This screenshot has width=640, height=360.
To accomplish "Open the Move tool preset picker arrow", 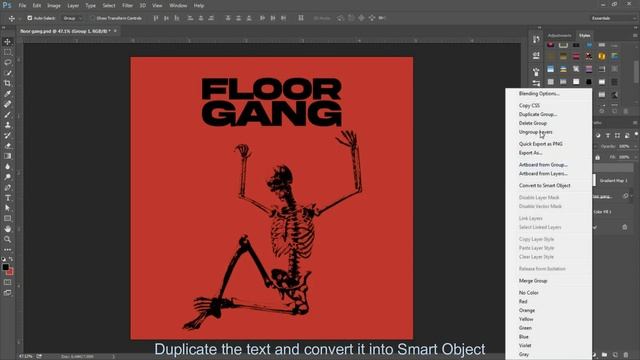I will [x=19, y=18].
